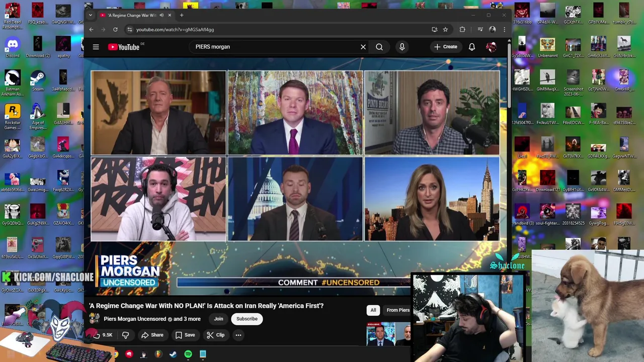644x362 pixels.
Task: Open the browser media control icon
Action: pyautogui.click(x=480, y=30)
